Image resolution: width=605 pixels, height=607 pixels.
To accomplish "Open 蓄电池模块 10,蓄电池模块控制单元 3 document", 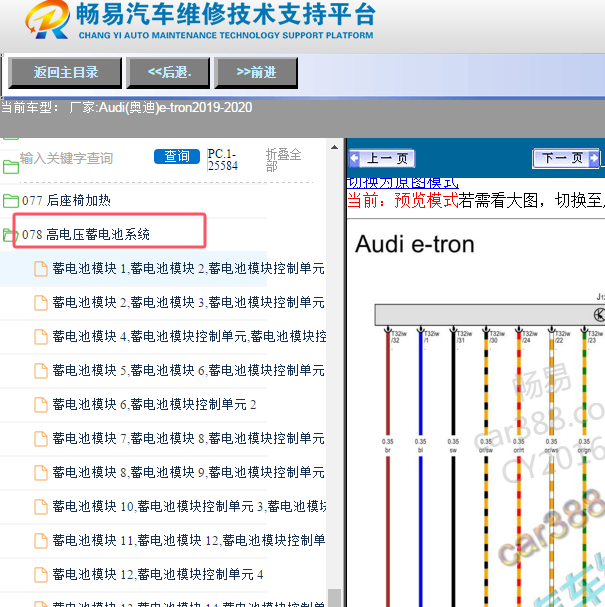I will tap(189, 506).
